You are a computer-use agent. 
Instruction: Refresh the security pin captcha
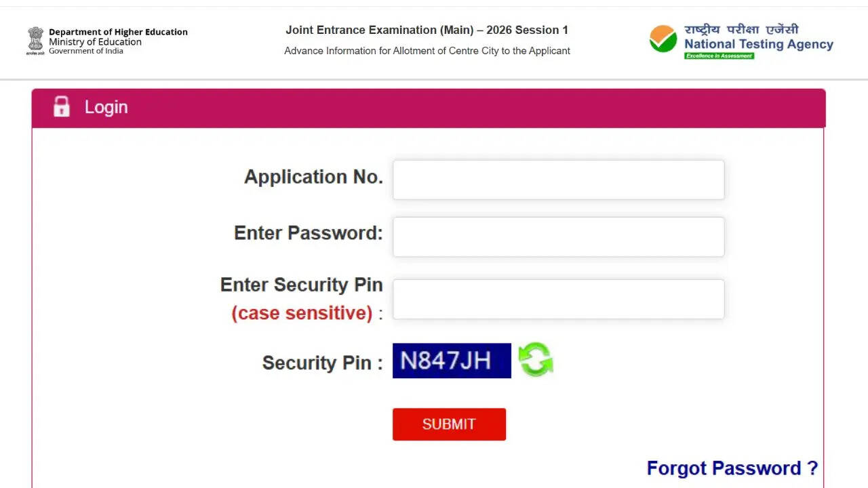(x=536, y=360)
